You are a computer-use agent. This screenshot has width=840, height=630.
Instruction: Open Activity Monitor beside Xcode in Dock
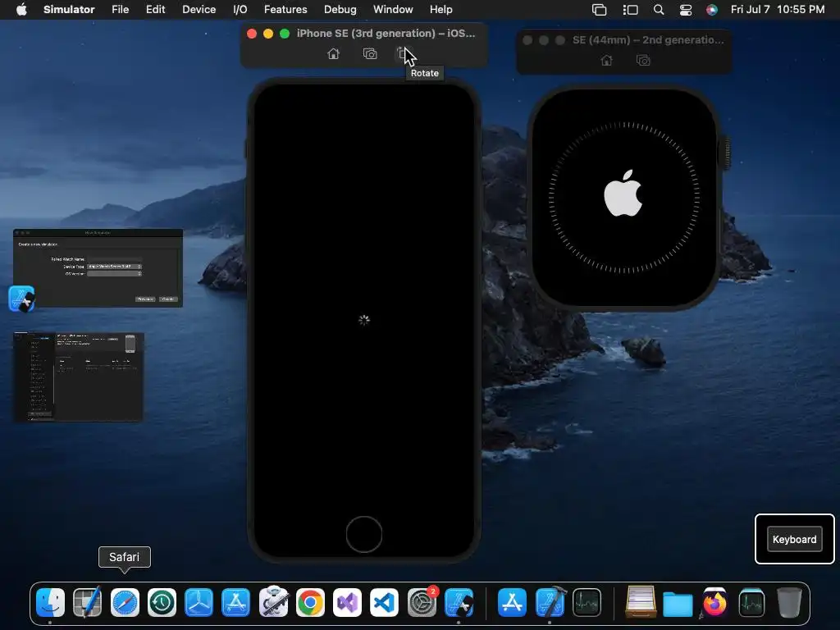(x=587, y=603)
